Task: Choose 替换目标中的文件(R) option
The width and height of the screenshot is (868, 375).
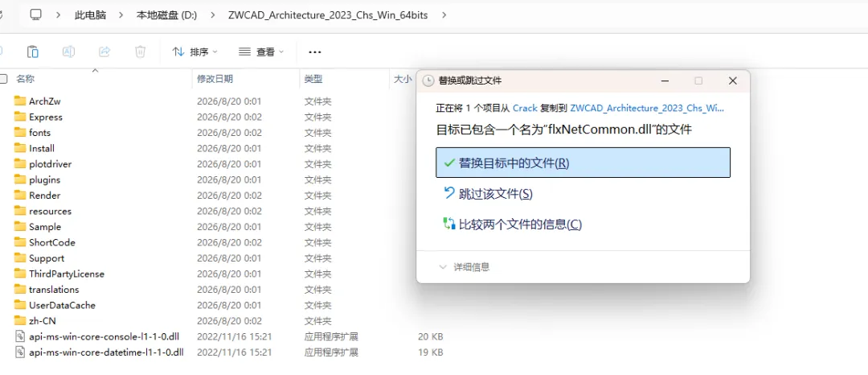Action: (583, 163)
